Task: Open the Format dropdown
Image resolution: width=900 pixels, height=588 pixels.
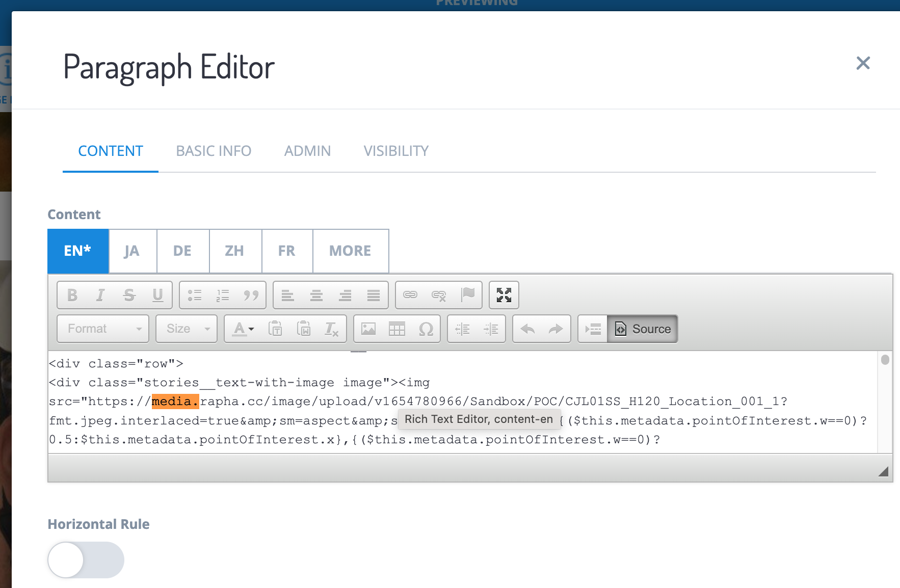Action: 103,329
